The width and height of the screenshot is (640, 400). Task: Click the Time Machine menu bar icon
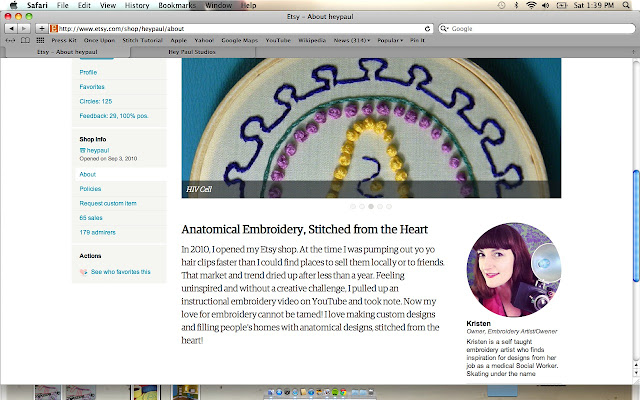click(x=501, y=5)
